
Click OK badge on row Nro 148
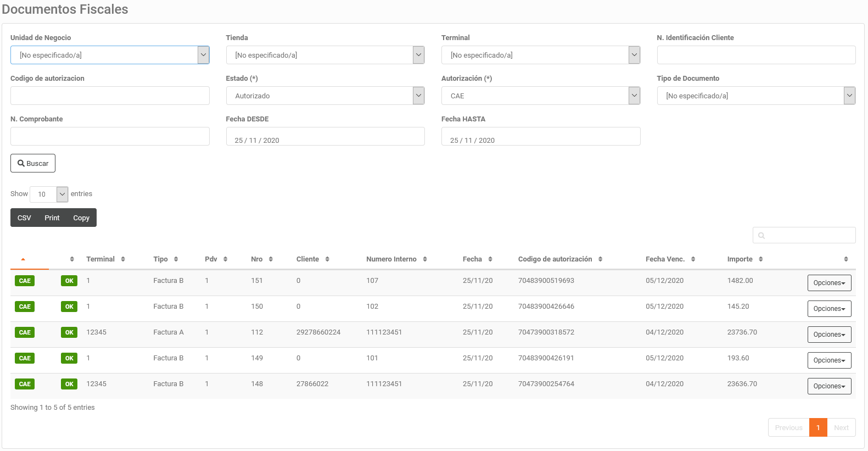[x=69, y=384]
